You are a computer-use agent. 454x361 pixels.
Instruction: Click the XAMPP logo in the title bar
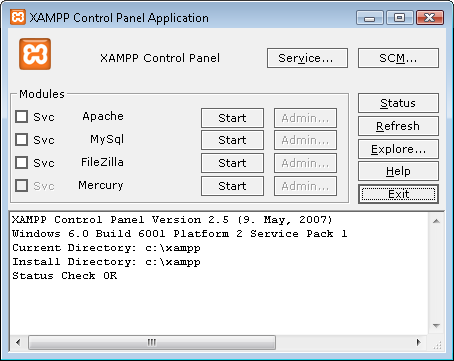pos(18,17)
